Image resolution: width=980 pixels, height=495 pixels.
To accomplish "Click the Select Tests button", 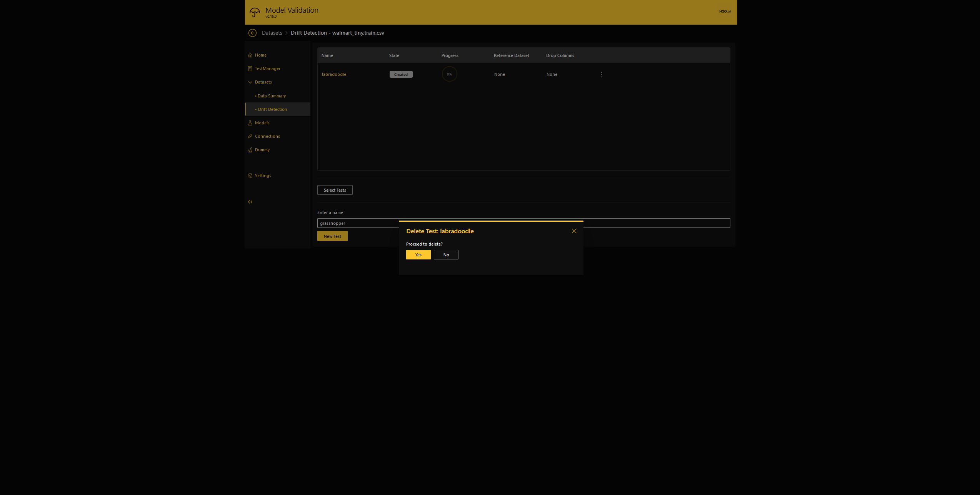I will [335, 190].
